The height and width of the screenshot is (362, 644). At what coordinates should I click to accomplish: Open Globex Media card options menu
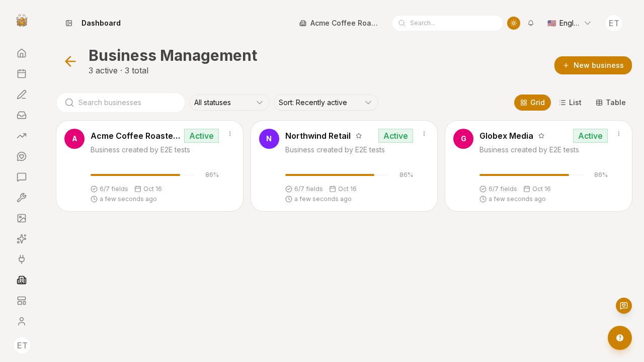point(619,134)
